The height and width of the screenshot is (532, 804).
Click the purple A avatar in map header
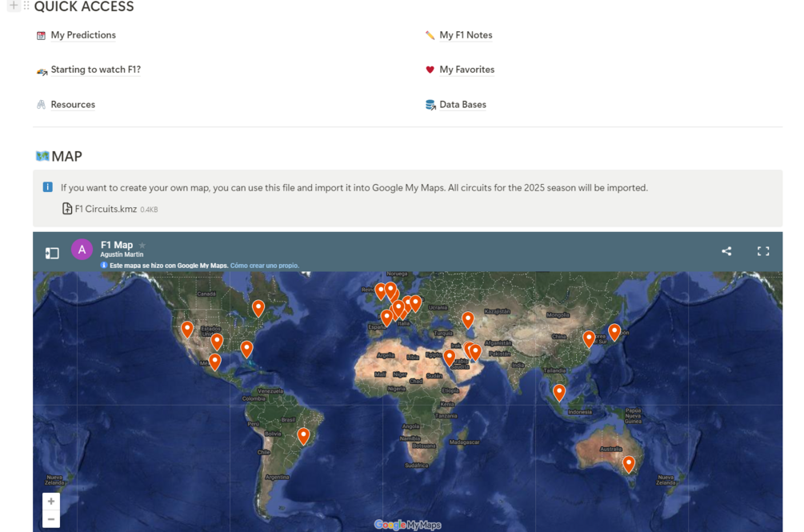[82, 250]
